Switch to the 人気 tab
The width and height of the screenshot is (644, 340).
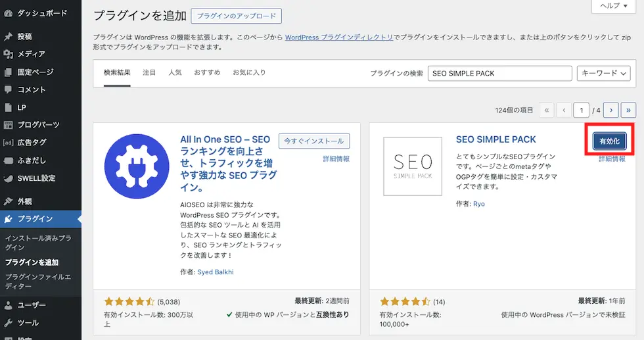pos(175,73)
